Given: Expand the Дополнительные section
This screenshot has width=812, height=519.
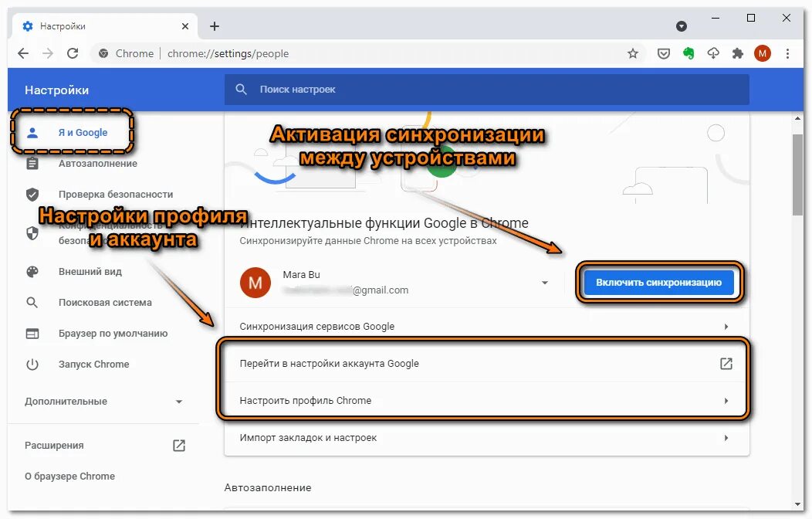Looking at the screenshot, I should pyautogui.click(x=103, y=402).
